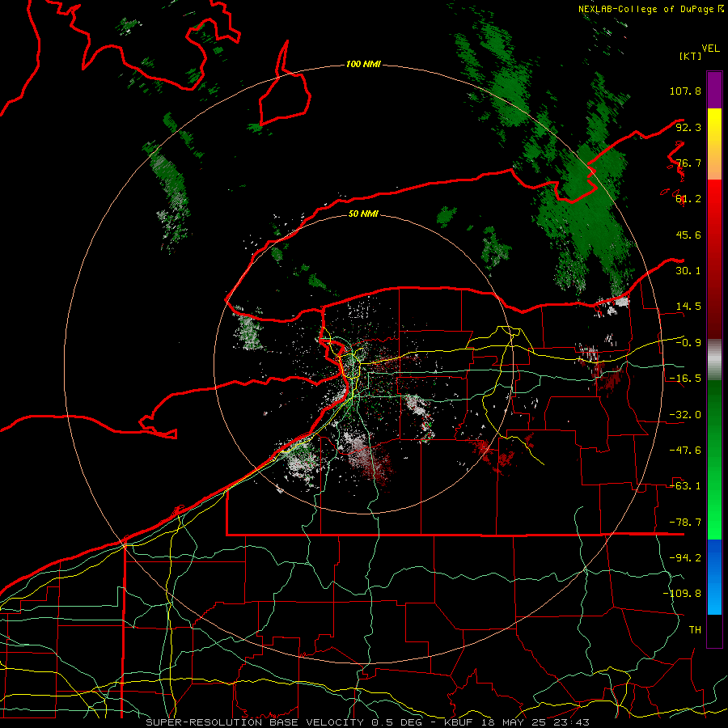Click the 14.5 legend value

(688, 307)
